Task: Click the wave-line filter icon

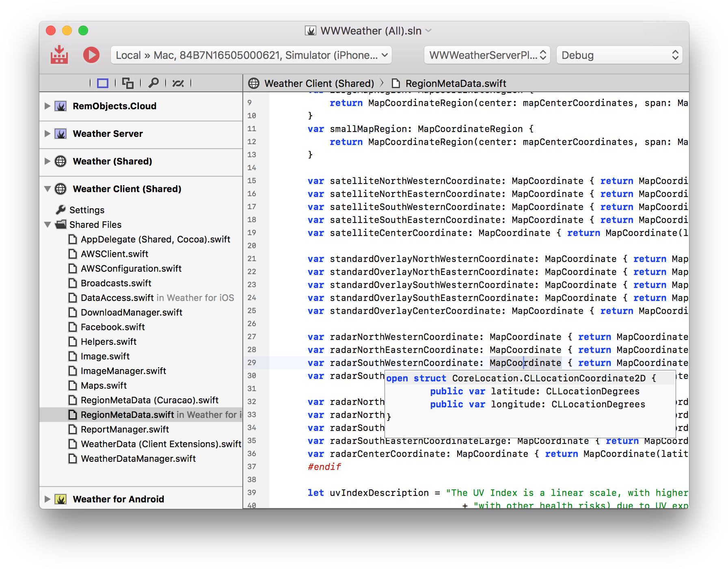Action: tap(178, 83)
